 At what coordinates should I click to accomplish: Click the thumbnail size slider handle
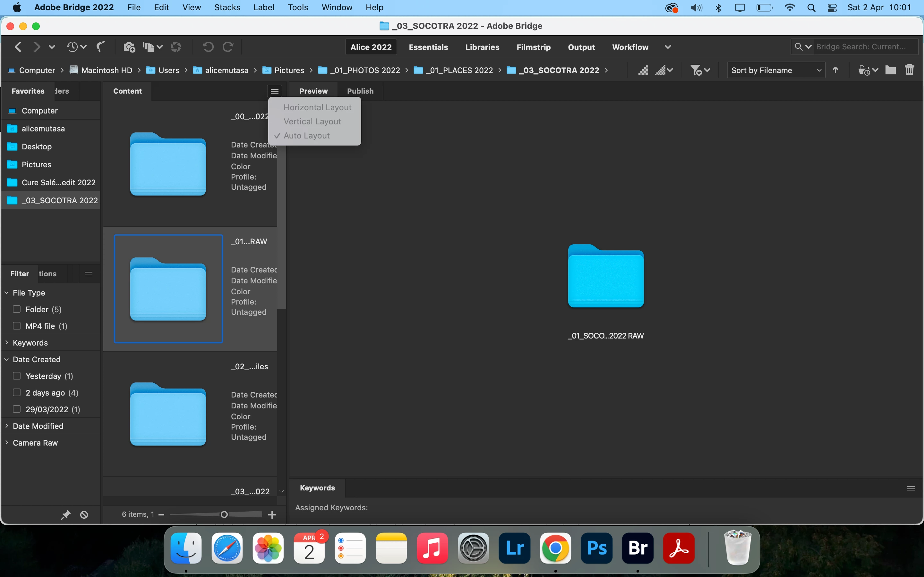(x=224, y=515)
